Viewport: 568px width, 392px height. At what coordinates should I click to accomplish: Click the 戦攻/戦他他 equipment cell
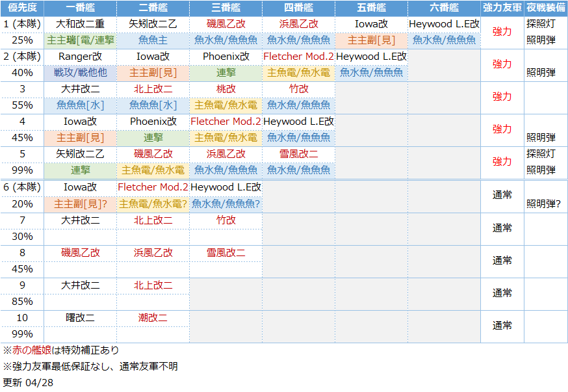click(80, 73)
